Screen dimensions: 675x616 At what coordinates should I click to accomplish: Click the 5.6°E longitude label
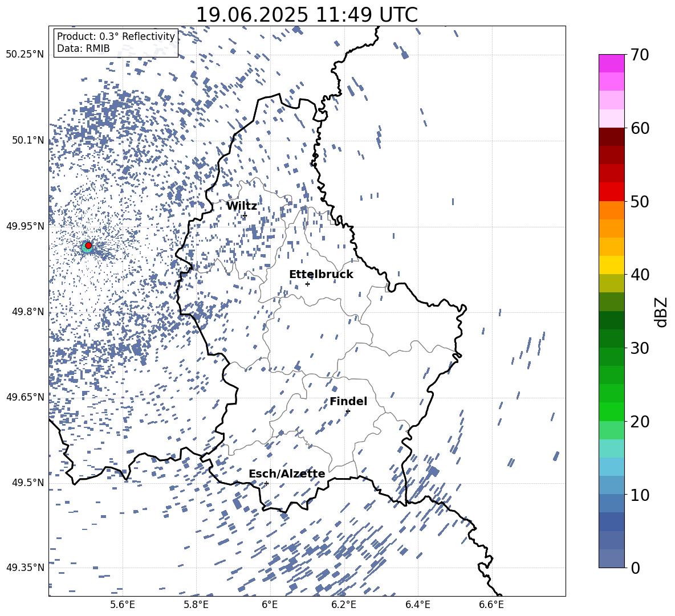[x=123, y=605]
